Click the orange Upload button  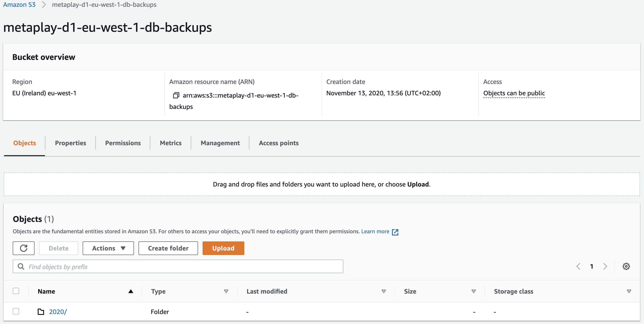tap(223, 248)
